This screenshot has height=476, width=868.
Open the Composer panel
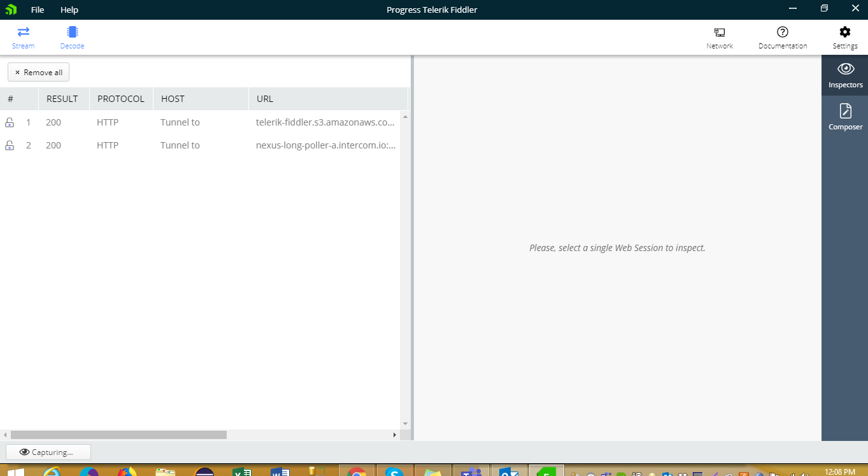click(845, 117)
